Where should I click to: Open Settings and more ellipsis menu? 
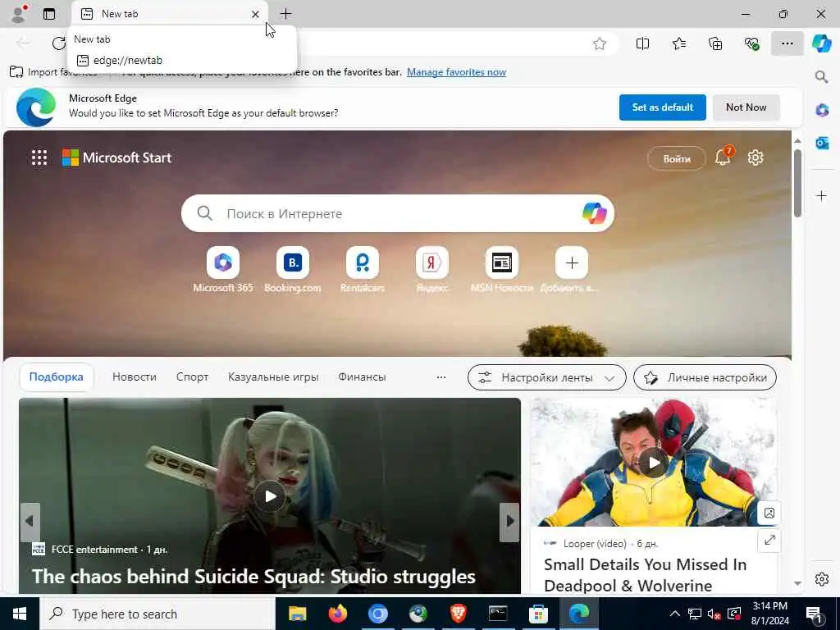coord(787,43)
